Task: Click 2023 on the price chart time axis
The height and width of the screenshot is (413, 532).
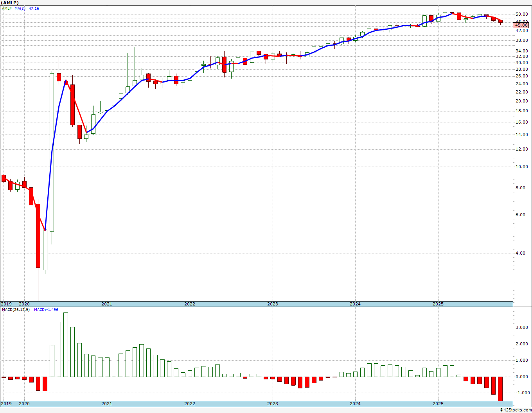Action: coord(273,304)
